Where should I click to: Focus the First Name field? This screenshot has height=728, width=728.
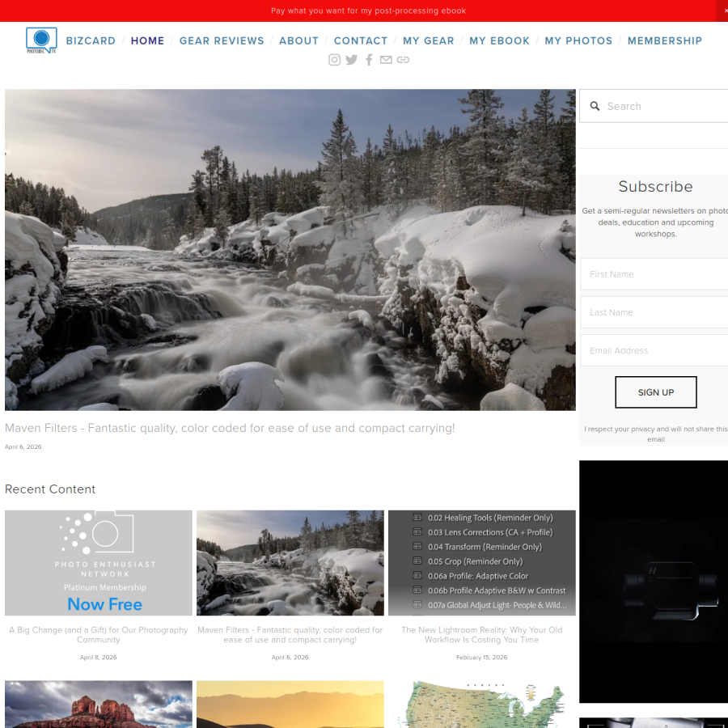tap(654, 274)
